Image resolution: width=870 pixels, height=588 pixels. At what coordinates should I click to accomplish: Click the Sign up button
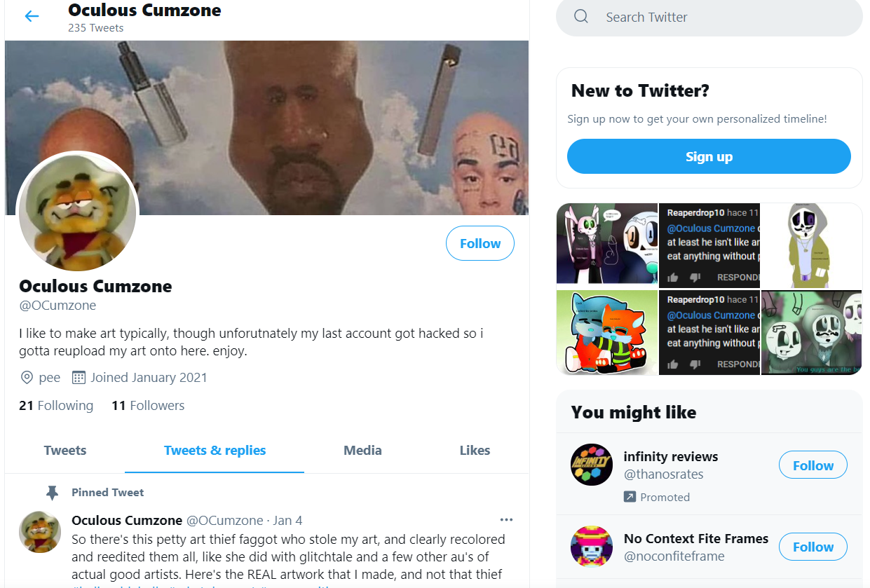click(x=709, y=156)
